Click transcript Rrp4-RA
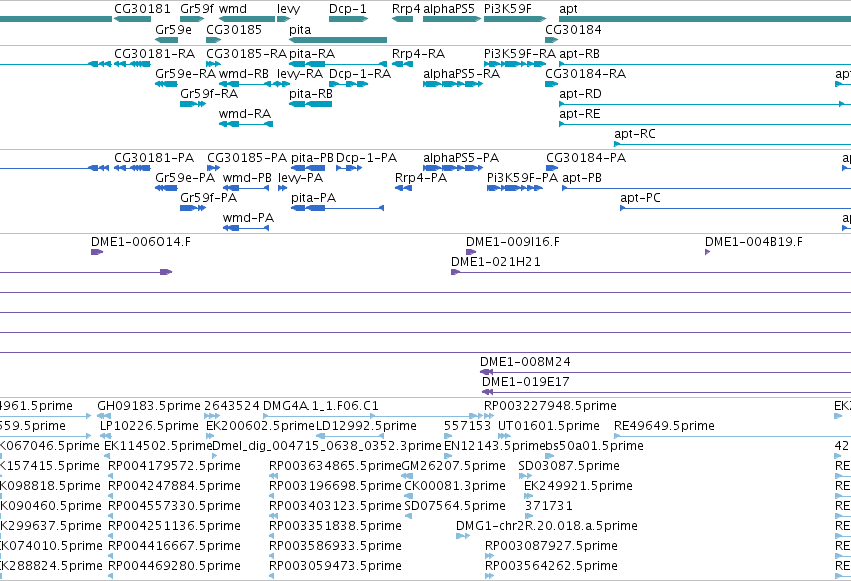 point(418,54)
